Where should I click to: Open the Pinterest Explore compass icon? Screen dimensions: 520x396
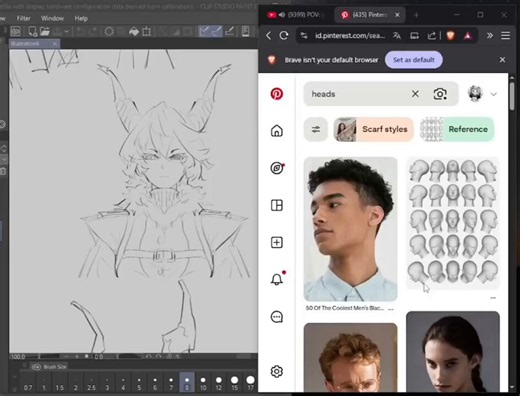[x=277, y=168]
